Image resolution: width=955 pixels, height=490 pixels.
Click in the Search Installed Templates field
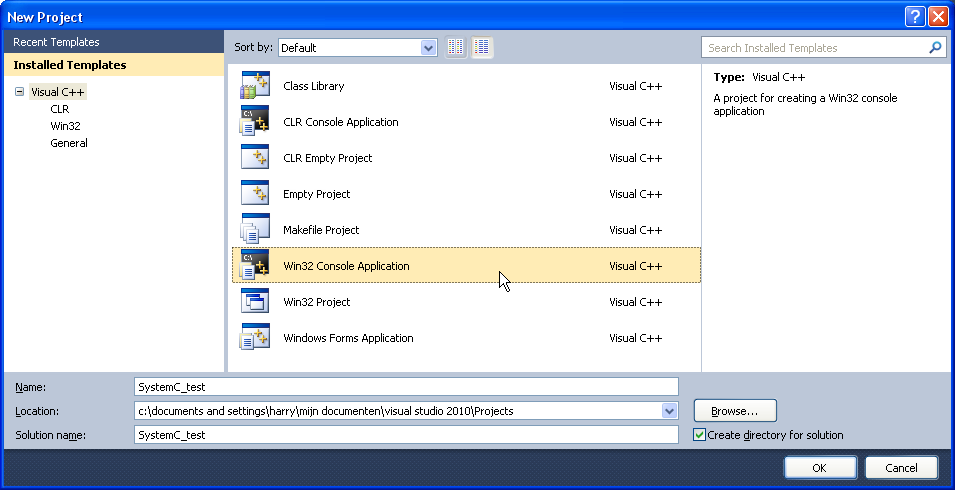click(x=815, y=48)
